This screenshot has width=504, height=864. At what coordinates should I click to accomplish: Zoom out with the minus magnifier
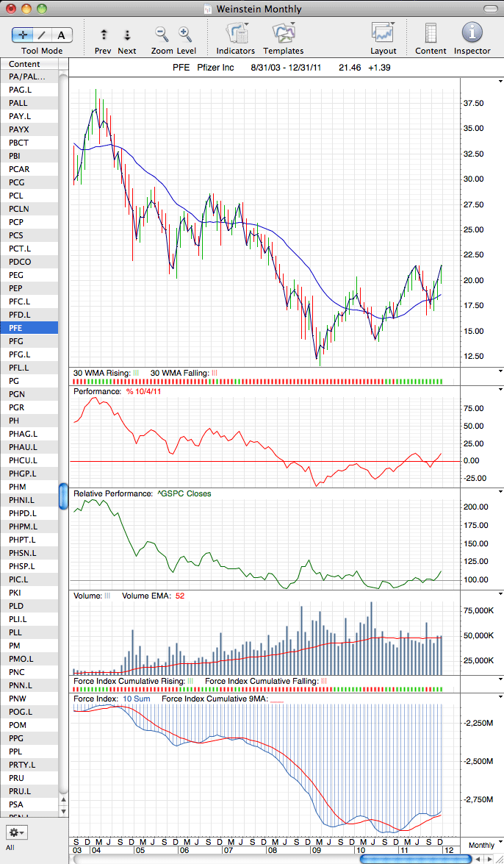pyautogui.click(x=162, y=34)
